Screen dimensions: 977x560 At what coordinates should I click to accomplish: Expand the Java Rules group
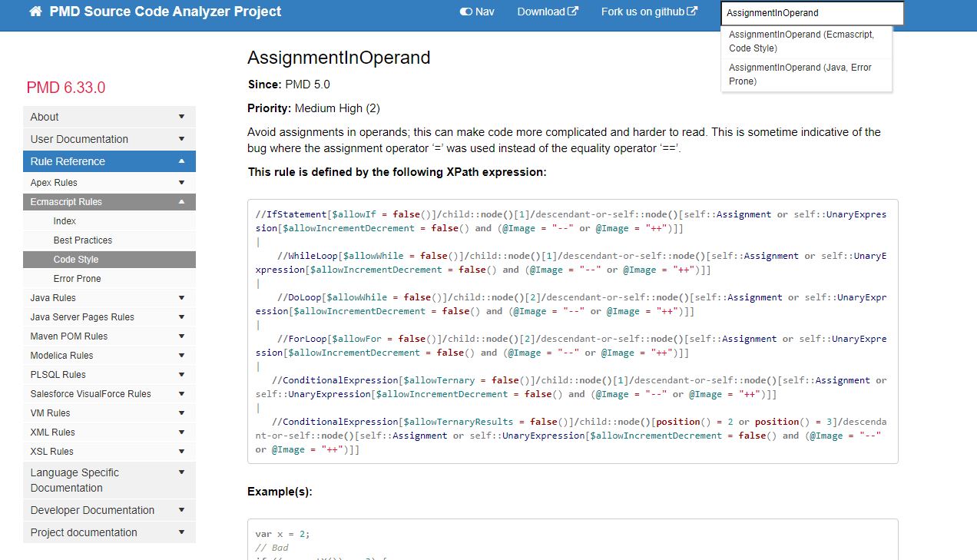(109, 298)
